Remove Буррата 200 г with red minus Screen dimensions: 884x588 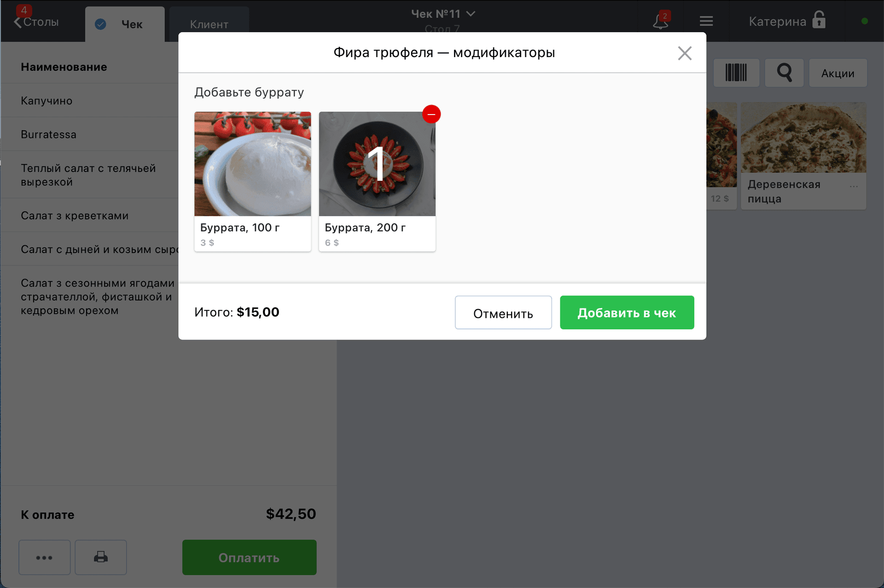tap(431, 114)
